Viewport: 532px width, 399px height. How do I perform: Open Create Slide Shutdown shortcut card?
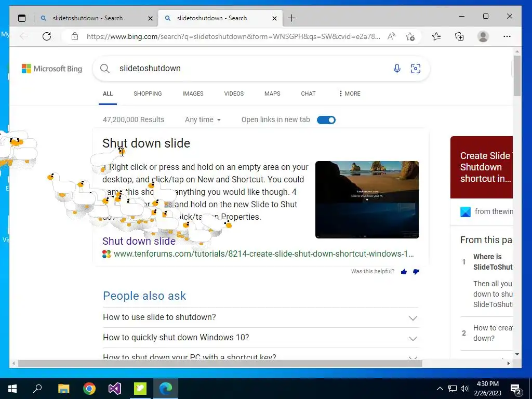click(482, 167)
